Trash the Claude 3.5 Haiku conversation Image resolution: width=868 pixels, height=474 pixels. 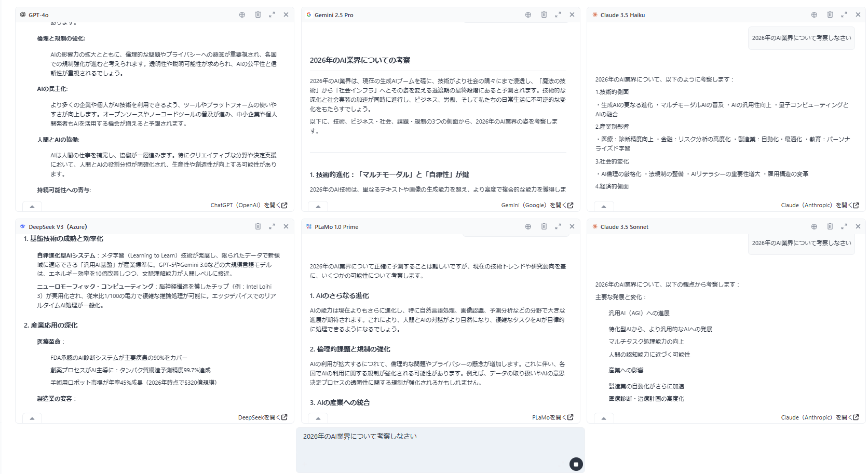coord(830,15)
